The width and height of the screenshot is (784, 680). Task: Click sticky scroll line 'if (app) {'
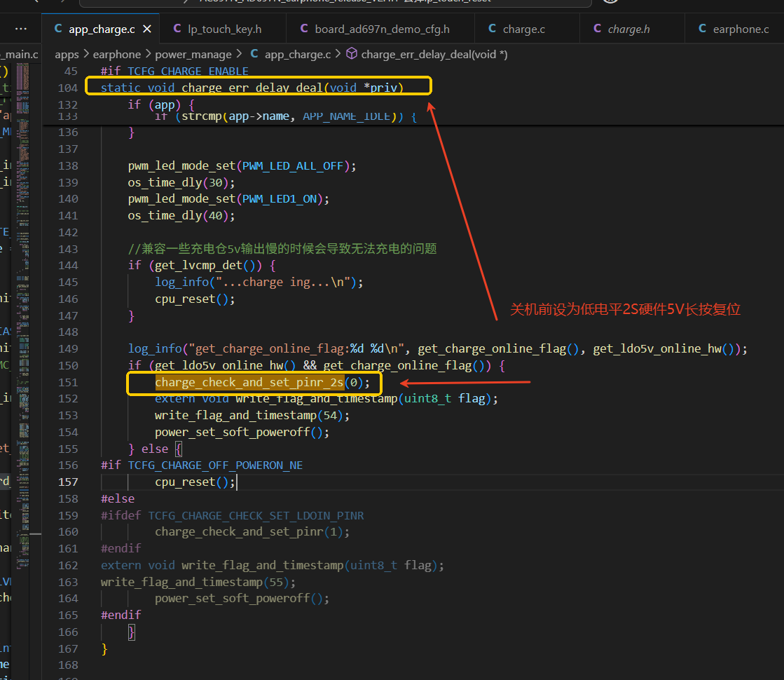point(161,104)
